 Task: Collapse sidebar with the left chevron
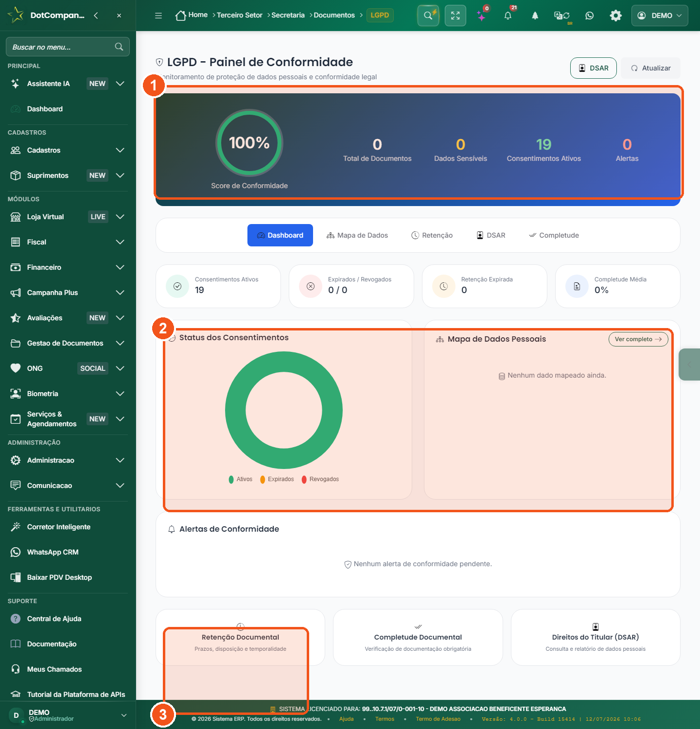click(96, 16)
